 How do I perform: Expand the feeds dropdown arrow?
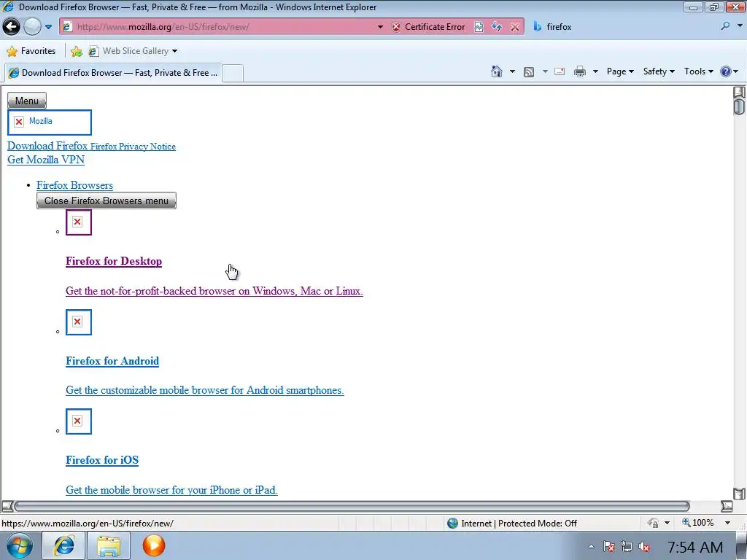point(545,71)
